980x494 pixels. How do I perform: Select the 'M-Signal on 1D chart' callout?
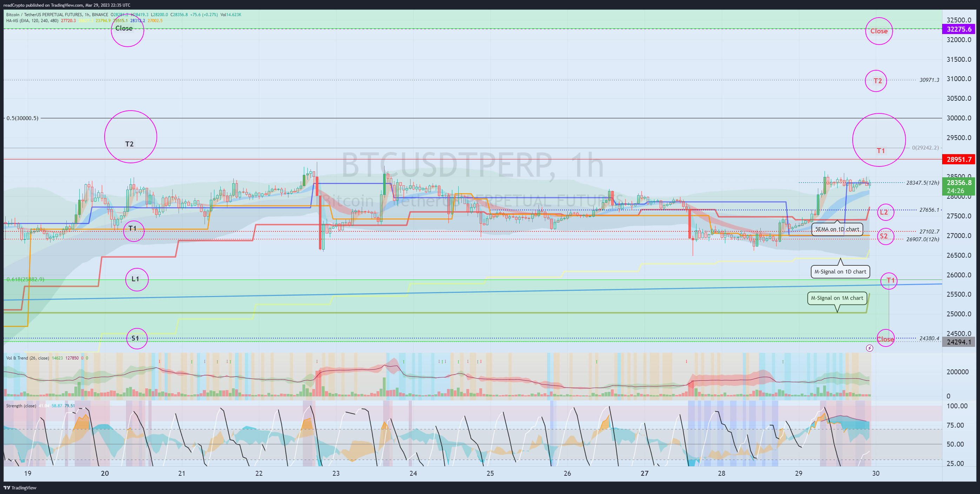click(840, 272)
